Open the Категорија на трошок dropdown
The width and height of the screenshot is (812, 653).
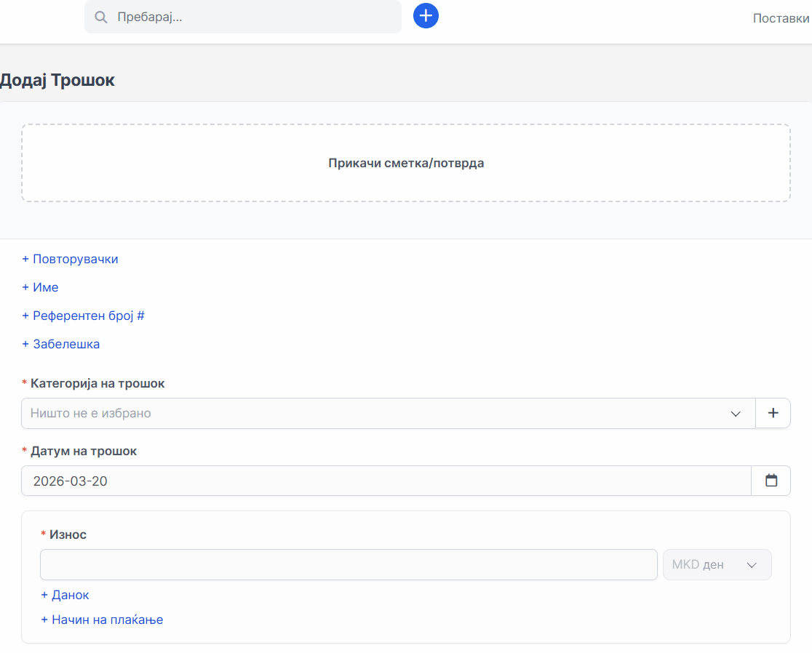[389, 414]
